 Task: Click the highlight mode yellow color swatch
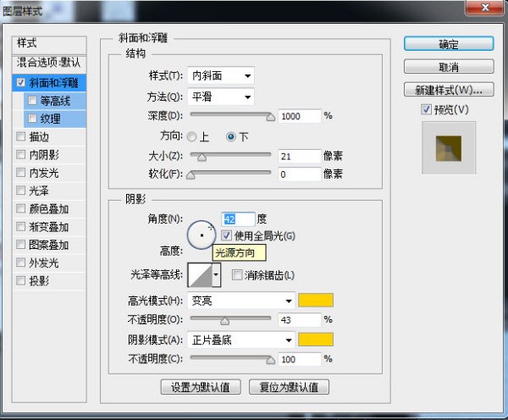pos(316,301)
